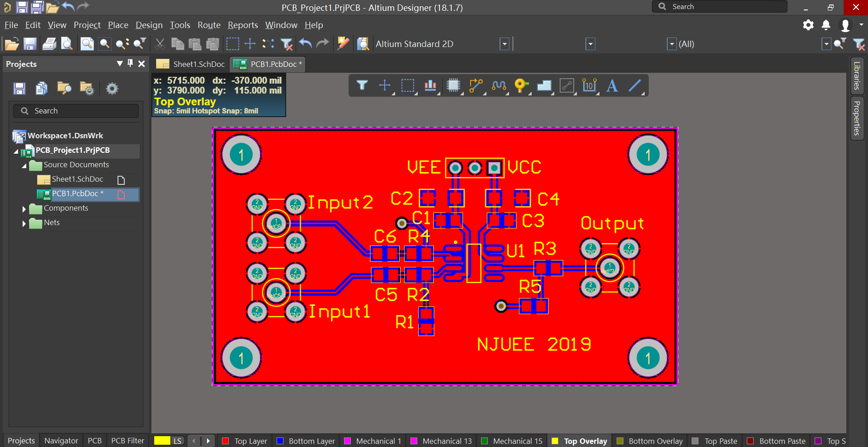Click the Print icon in toolbar

[49, 44]
